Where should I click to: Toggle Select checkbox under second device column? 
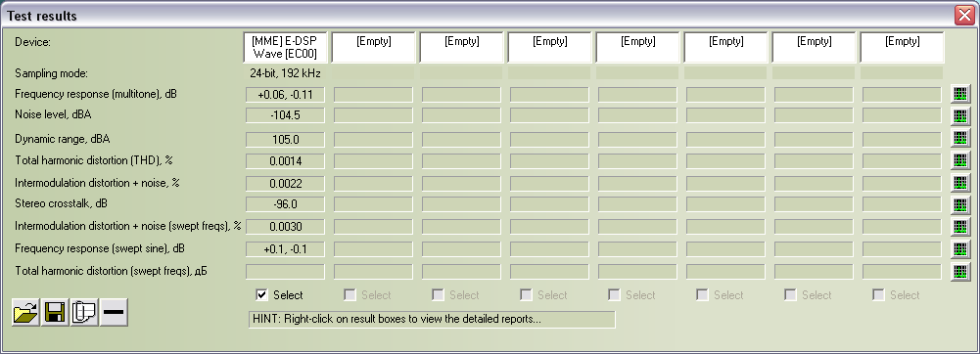tap(350, 294)
